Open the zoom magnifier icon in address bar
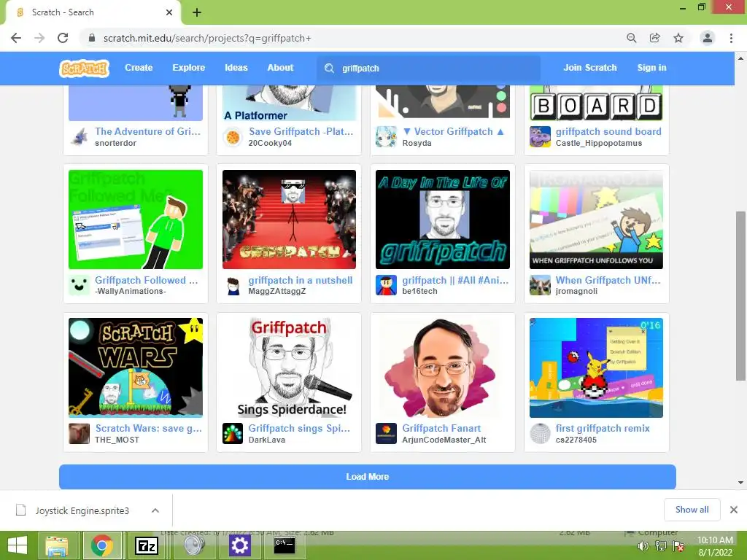747x560 pixels. [x=631, y=38]
